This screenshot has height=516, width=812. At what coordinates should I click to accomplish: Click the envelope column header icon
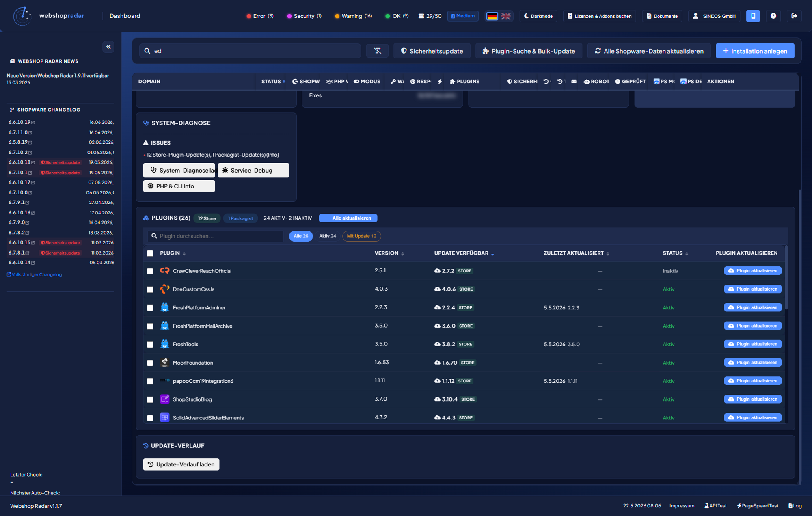pyautogui.click(x=574, y=82)
